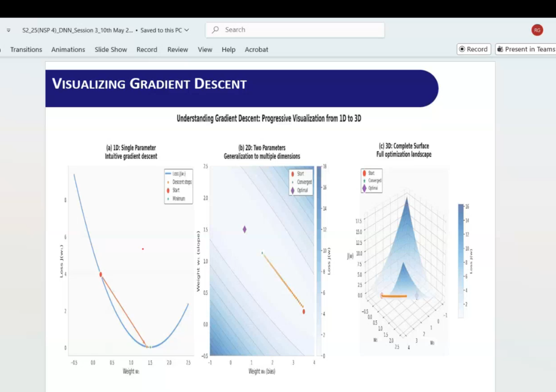Click the 3D plot Loss colorbar
Screen dimensions: 556x392
pyautogui.click(x=461, y=261)
